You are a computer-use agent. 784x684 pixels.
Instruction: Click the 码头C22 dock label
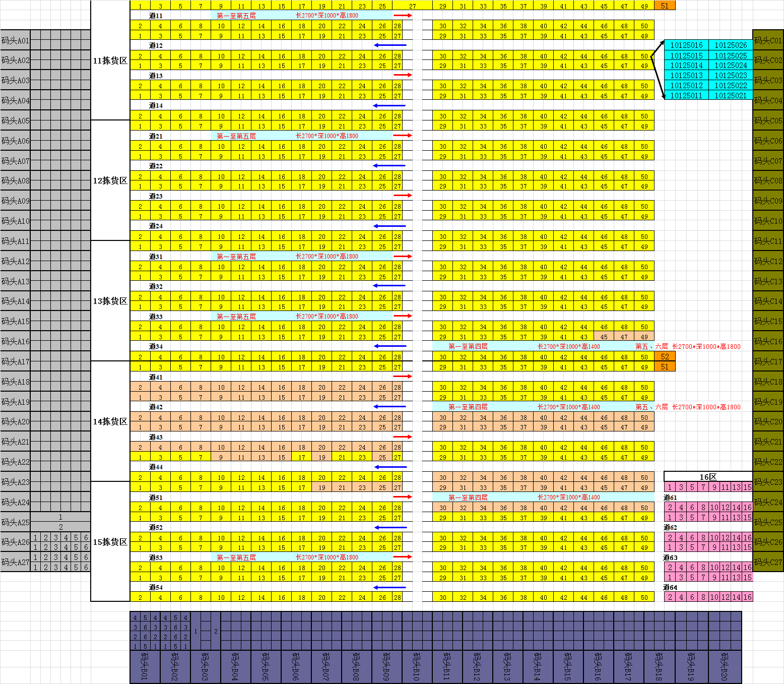point(768,462)
